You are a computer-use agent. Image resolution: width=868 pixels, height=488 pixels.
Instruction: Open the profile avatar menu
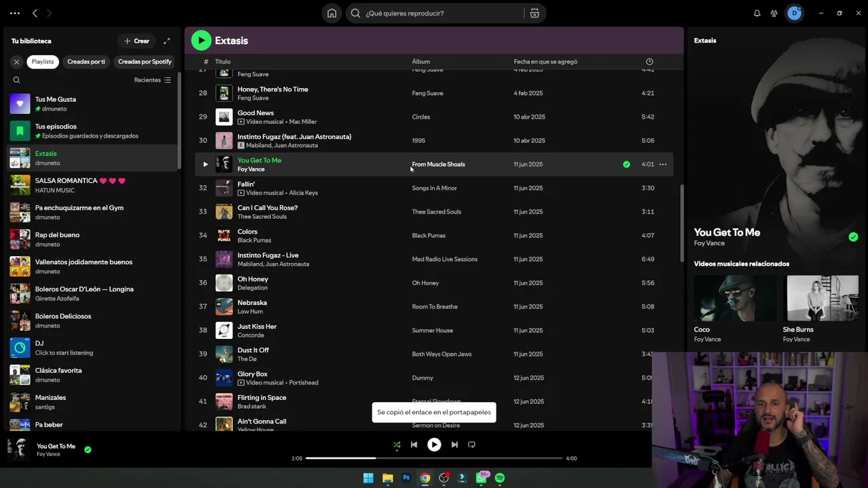(x=794, y=13)
